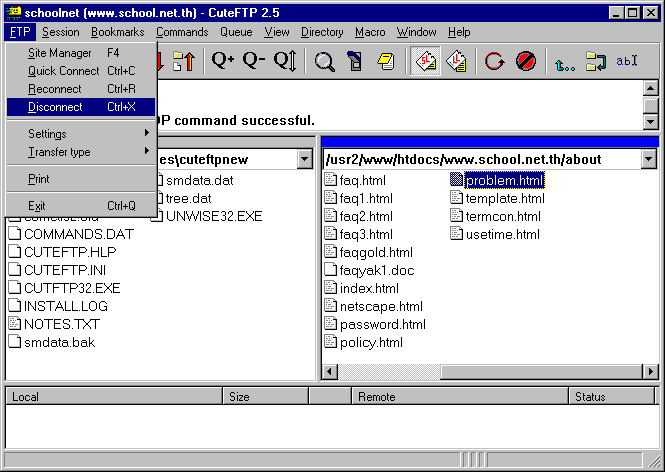Click the execute file toolbar icon

click(x=355, y=61)
